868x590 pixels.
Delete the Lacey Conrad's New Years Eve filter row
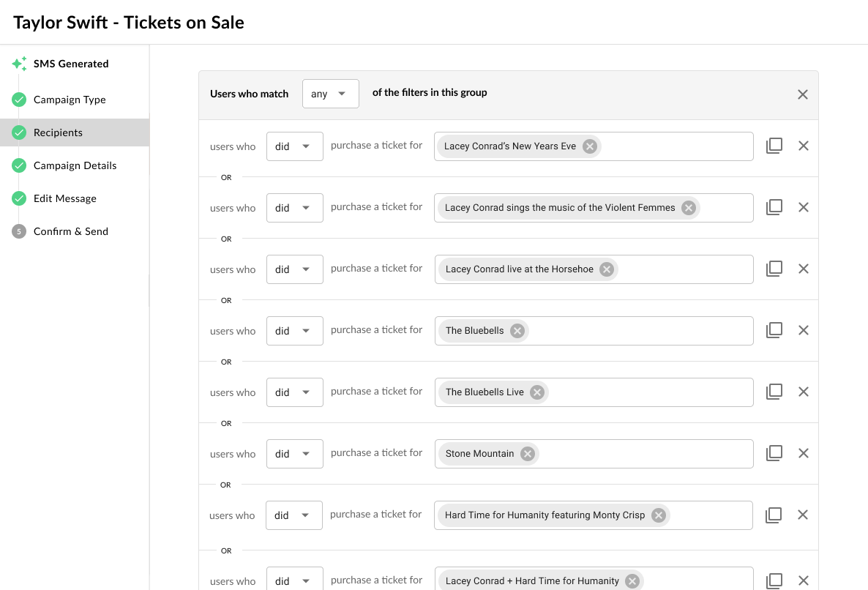804,146
